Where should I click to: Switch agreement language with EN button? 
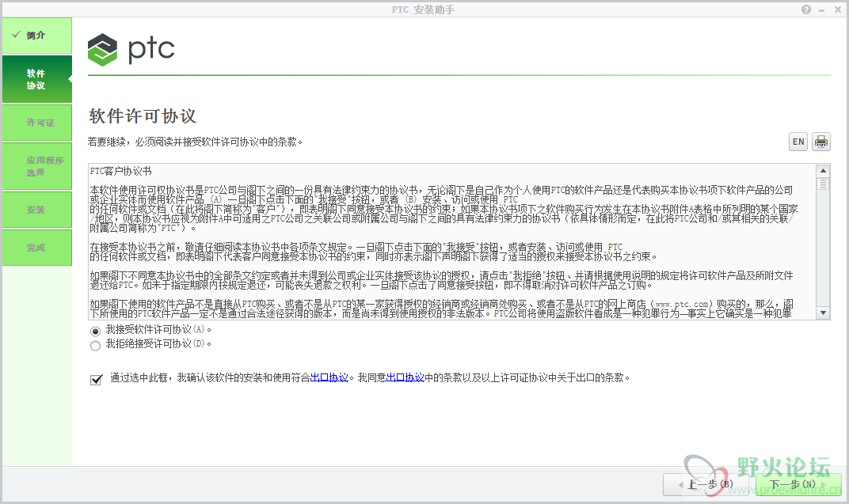(798, 142)
